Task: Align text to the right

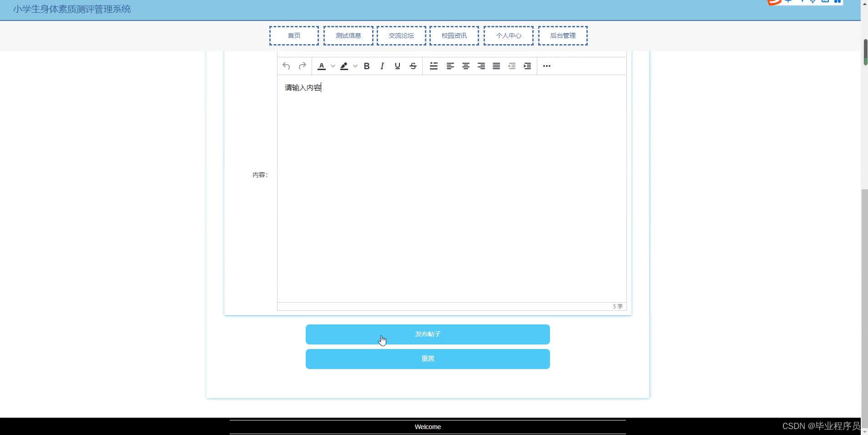Action: tap(481, 66)
